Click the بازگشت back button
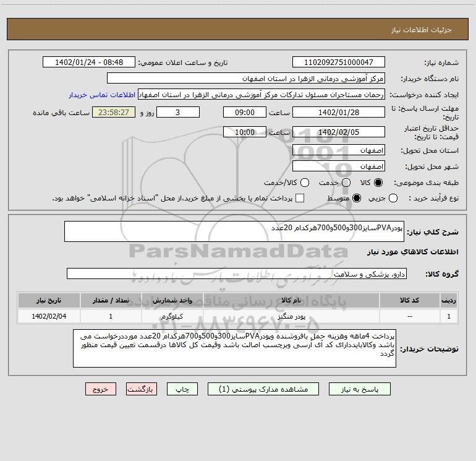The width and height of the screenshot is (476, 461). [142, 389]
